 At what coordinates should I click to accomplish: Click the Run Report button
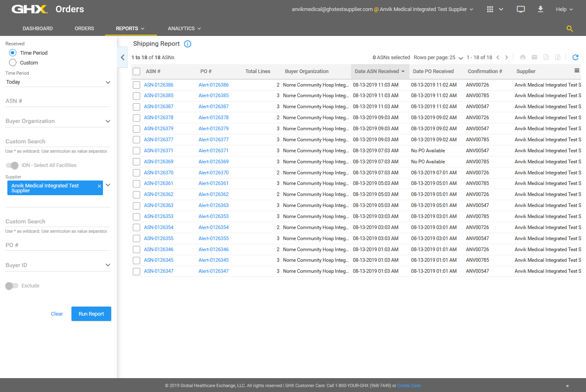click(91, 314)
